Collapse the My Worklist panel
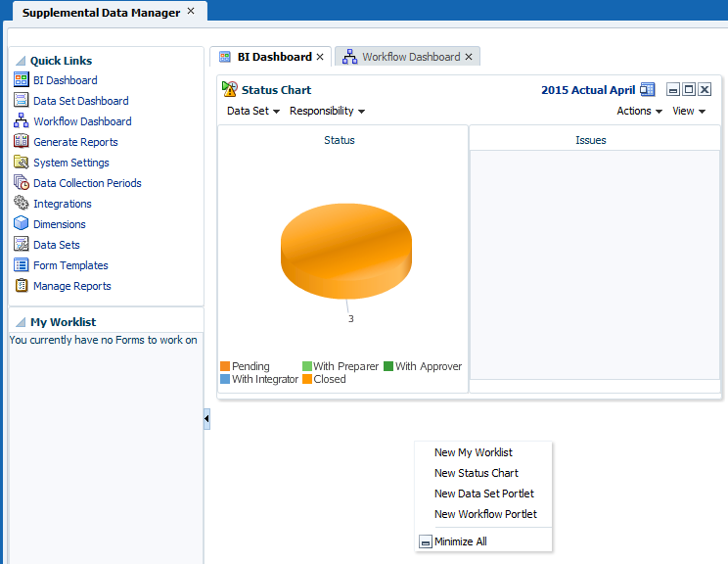This screenshot has width=728, height=564. [x=21, y=322]
